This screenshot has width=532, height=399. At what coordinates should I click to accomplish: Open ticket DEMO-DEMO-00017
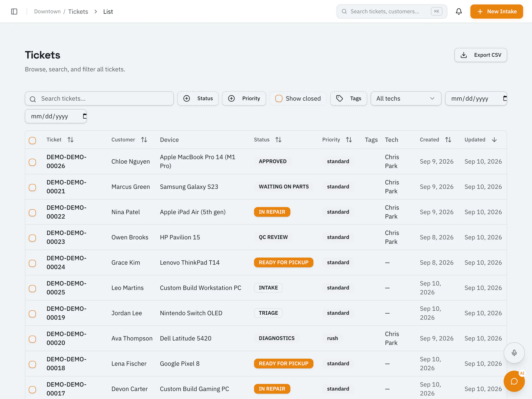(66, 389)
